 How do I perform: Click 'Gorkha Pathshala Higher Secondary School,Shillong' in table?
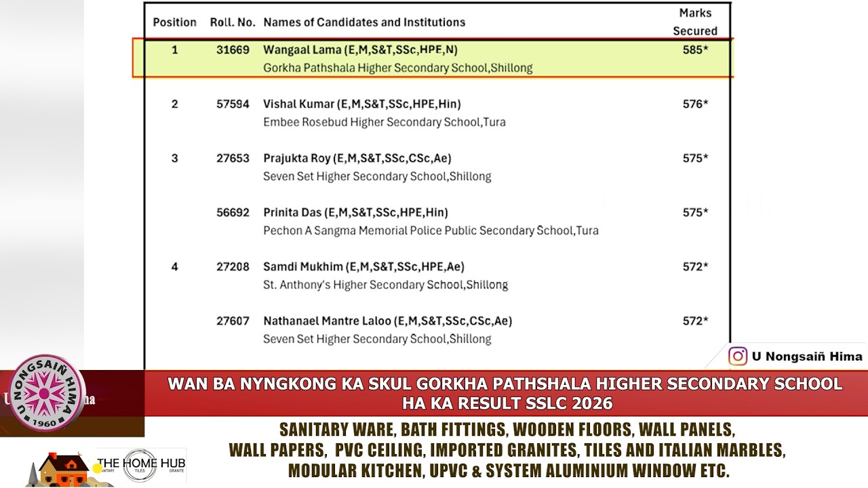point(398,68)
